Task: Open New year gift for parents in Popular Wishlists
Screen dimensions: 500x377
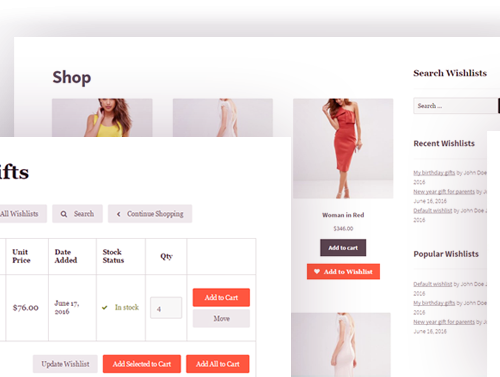Action: click(x=444, y=322)
